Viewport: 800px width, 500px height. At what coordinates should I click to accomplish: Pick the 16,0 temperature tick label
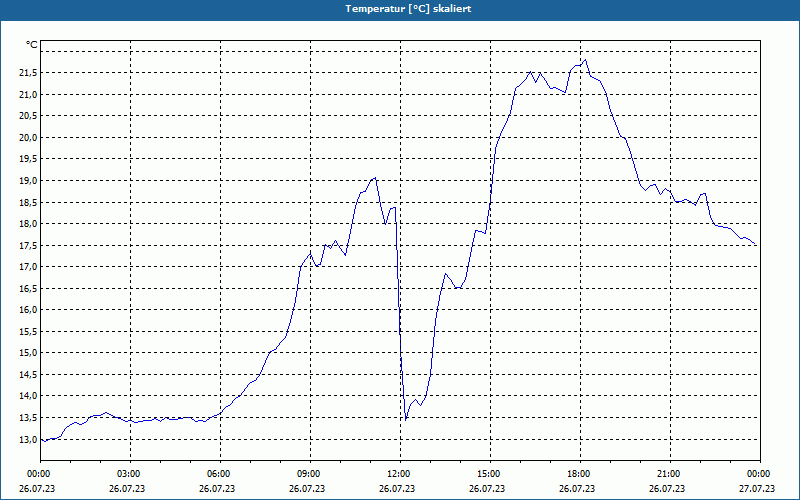[29, 310]
